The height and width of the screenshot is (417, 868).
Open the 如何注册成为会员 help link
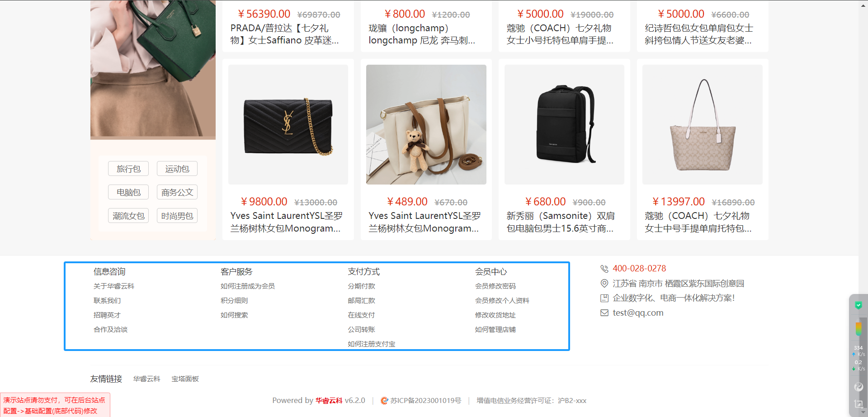point(248,286)
